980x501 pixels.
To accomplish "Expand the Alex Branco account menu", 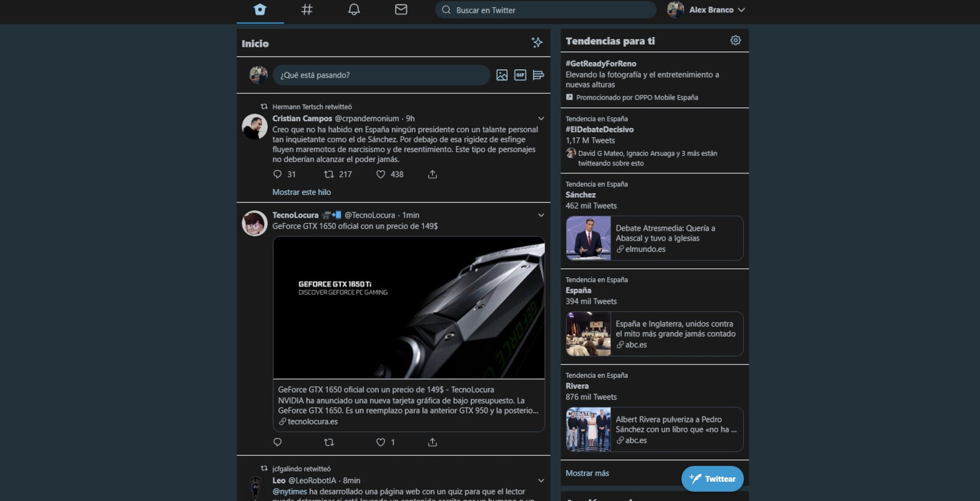I will pos(706,10).
